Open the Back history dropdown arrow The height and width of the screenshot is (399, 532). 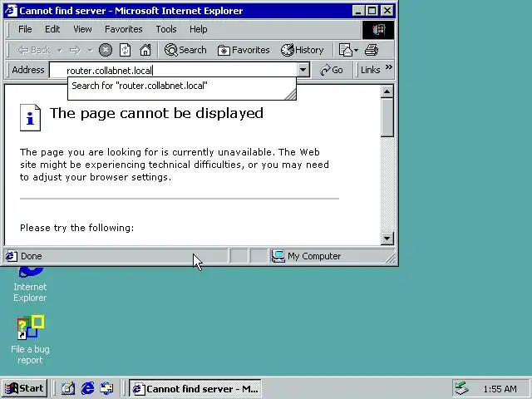click(x=60, y=50)
